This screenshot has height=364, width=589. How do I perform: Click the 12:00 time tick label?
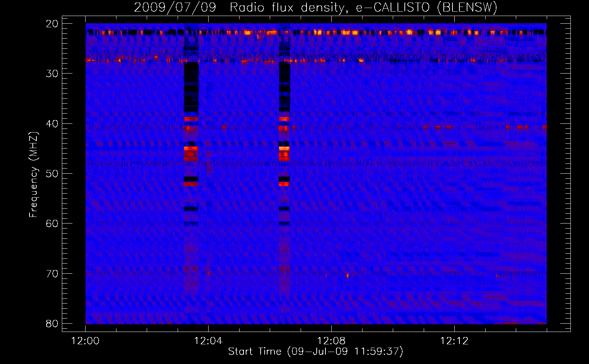pos(85,341)
